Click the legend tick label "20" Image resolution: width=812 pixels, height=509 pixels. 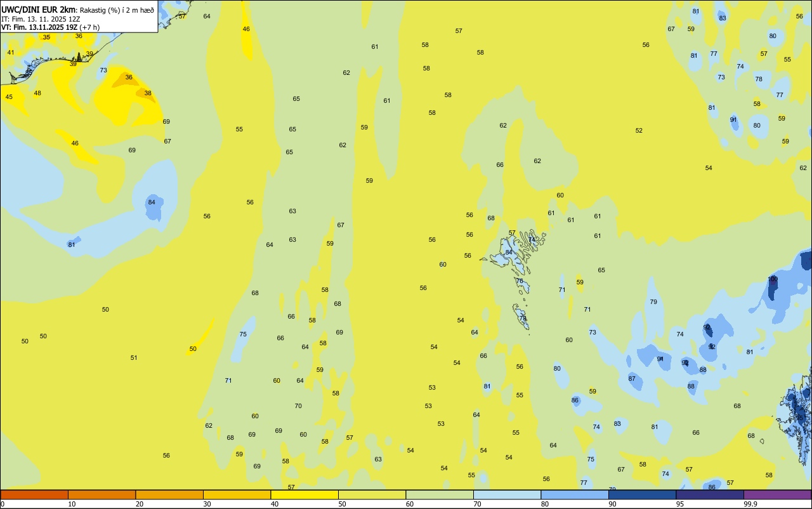(140, 504)
